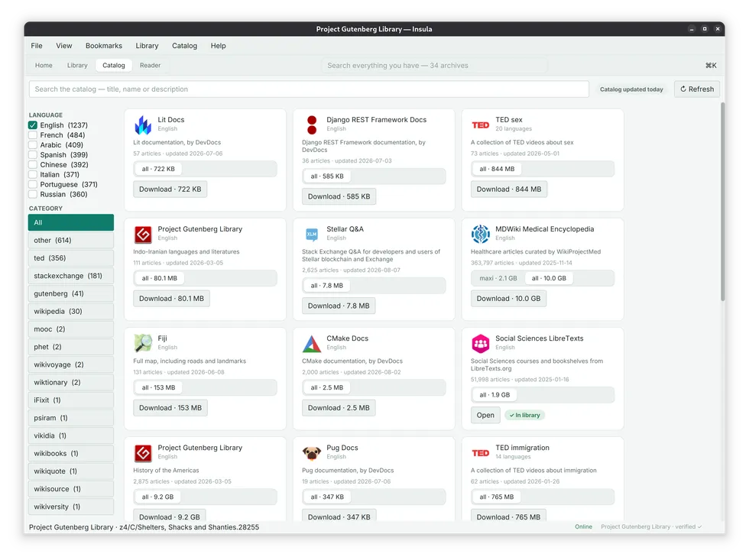Click the catalog vertical scrollbar
The width and height of the screenshot is (749, 560).
pyautogui.click(x=722, y=203)
